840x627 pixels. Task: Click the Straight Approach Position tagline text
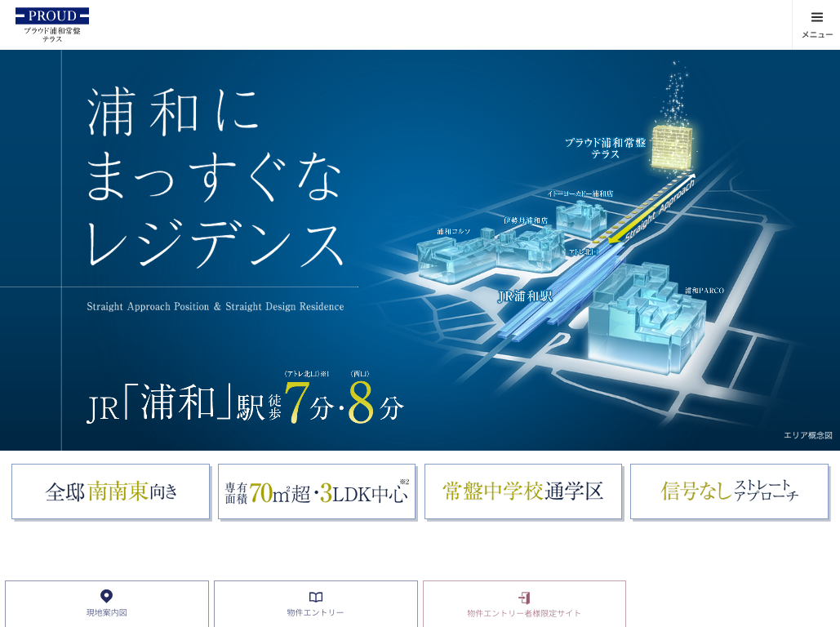pos(215,307)
